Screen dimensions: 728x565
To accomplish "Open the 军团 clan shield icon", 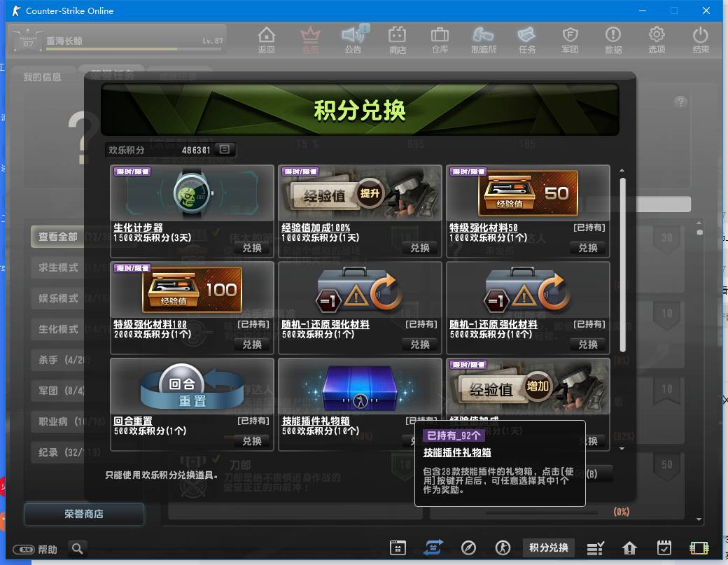I will click(x=570, y=40).
